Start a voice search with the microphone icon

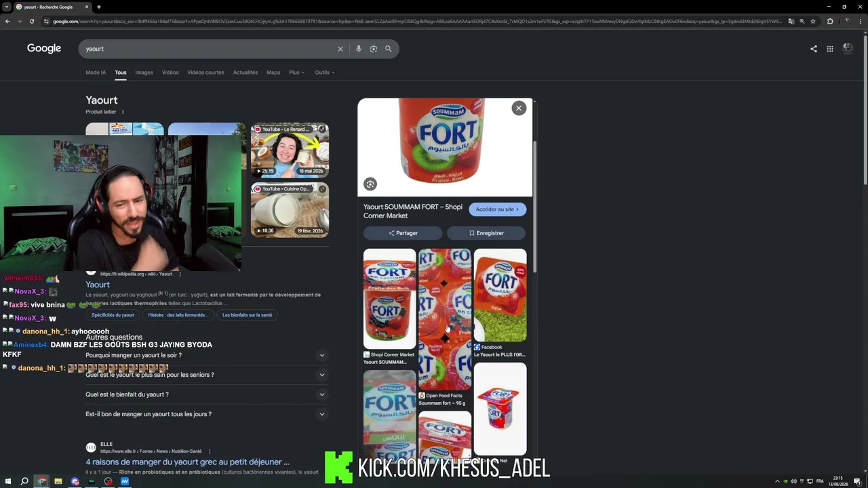pos(359,49)
